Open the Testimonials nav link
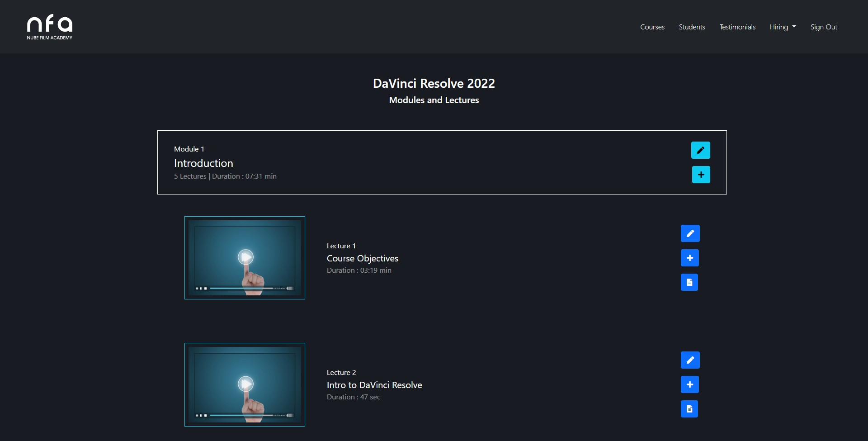 pos(737,27)
